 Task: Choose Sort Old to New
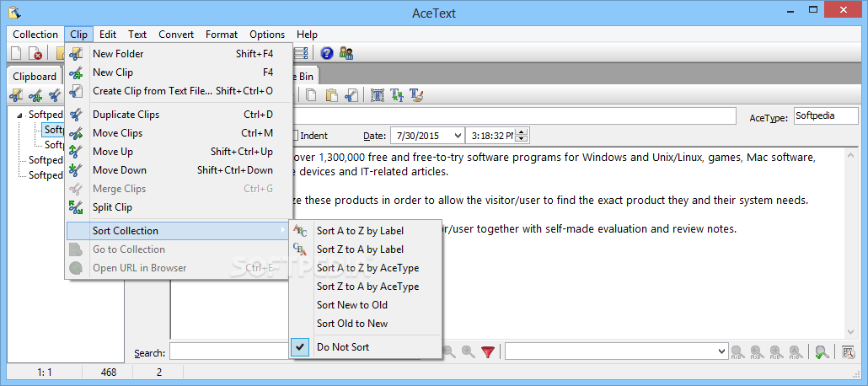click(x=365, y=324)
